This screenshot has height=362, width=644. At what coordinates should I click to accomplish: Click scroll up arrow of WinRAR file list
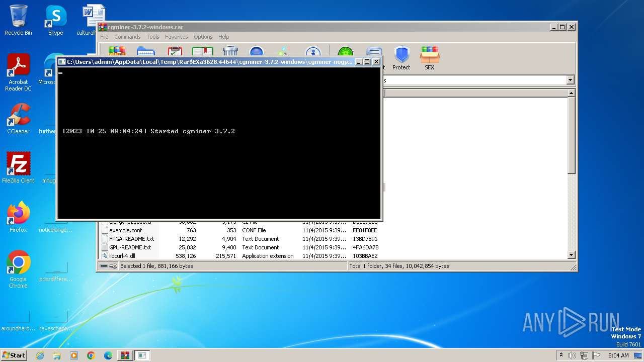click(x=571, y=93)
